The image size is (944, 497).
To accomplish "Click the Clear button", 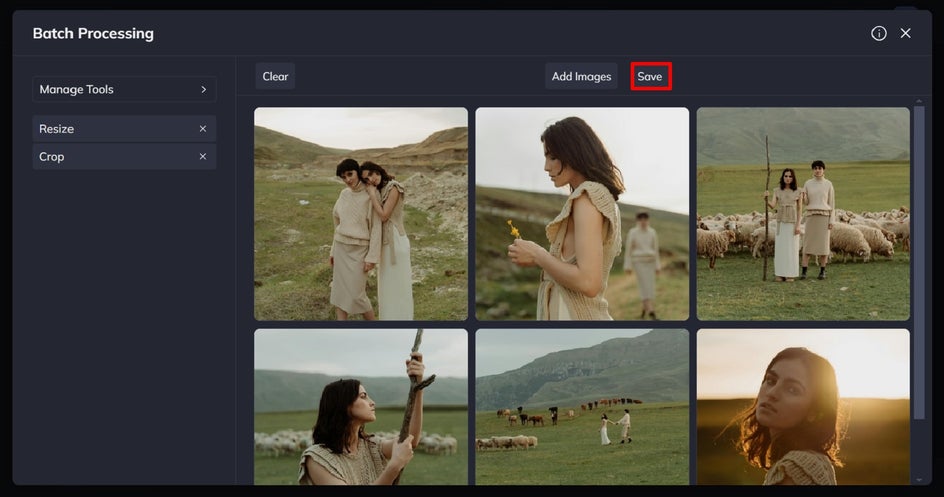I will coord(275,76).
